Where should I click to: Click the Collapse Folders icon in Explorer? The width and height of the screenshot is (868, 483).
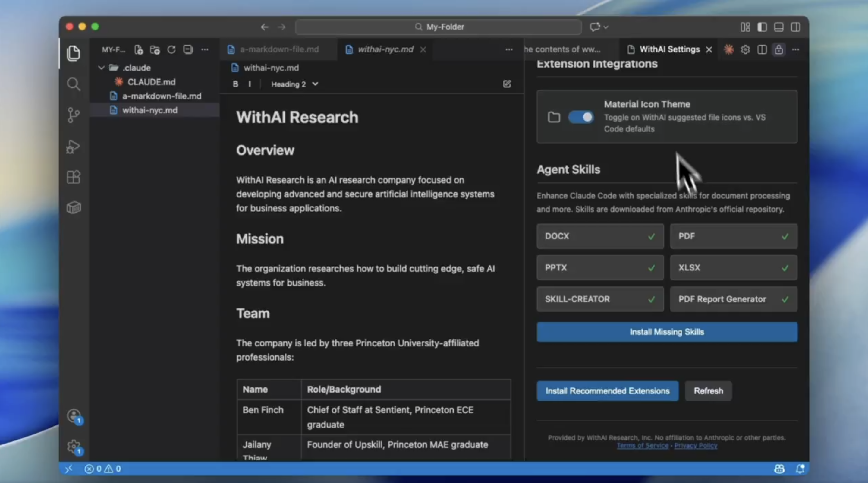[x=188, y=49]
